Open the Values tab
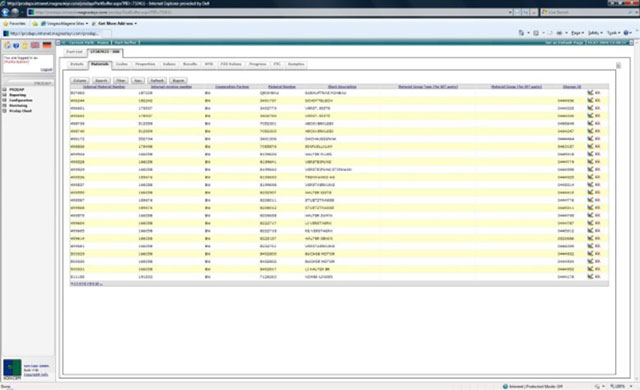Screen dimensions: 640x390 (x=169, y=64)
